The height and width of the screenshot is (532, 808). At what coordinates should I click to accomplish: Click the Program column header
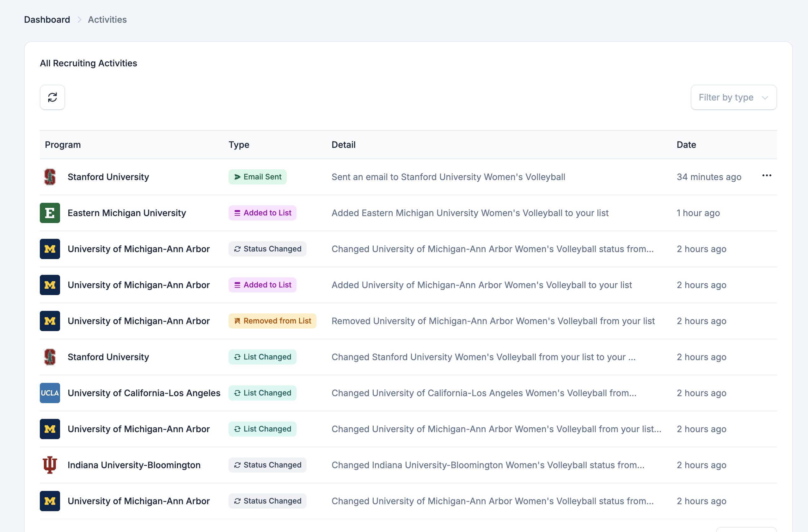click(x=63, y=145)
